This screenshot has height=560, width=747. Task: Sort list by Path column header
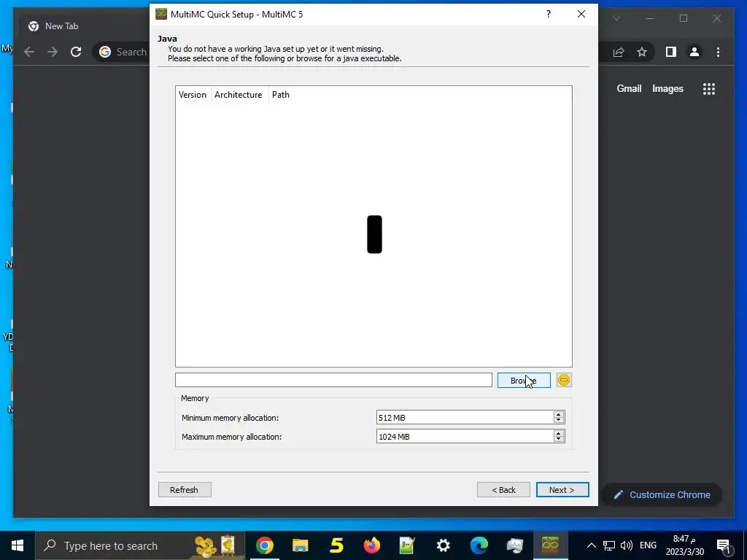pos(281,95)
